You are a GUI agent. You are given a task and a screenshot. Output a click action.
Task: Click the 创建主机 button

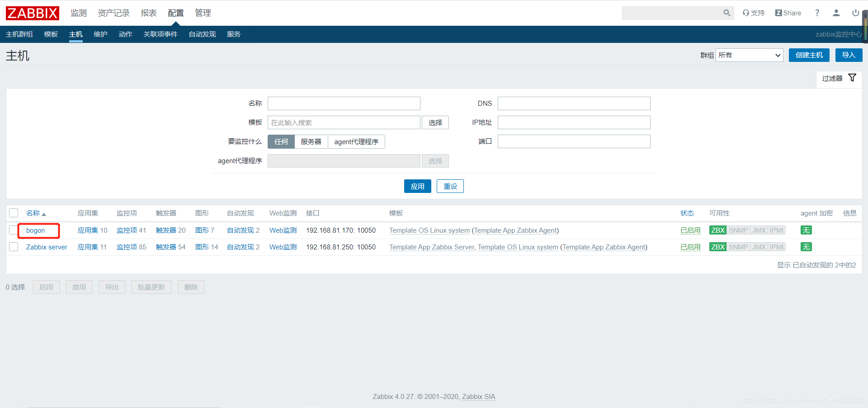coord(809,55)
